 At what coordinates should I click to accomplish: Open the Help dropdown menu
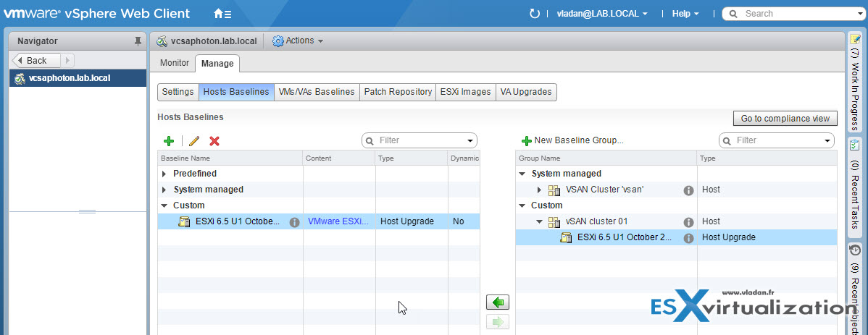tap(685, 14)
